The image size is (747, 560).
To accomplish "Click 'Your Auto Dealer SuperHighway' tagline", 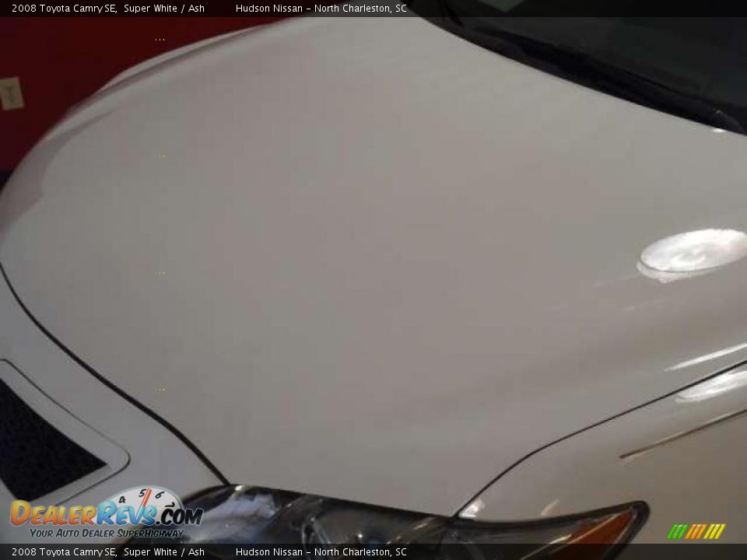I will 107,533.
